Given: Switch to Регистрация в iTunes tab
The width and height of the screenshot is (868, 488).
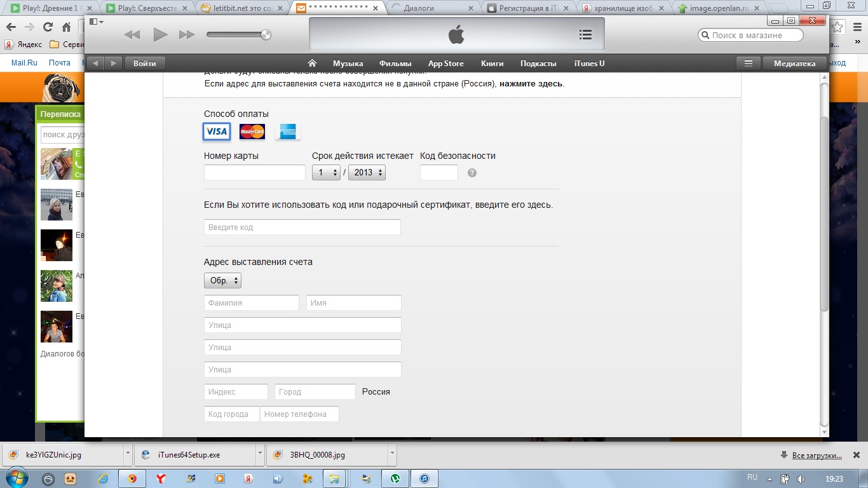Looking at the screenshot, I should pos(529,9).
